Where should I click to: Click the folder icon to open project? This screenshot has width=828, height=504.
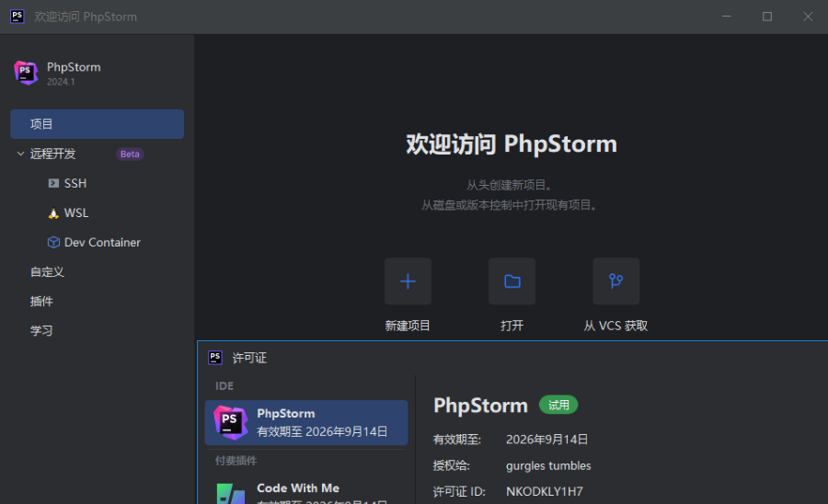[512, 281]
